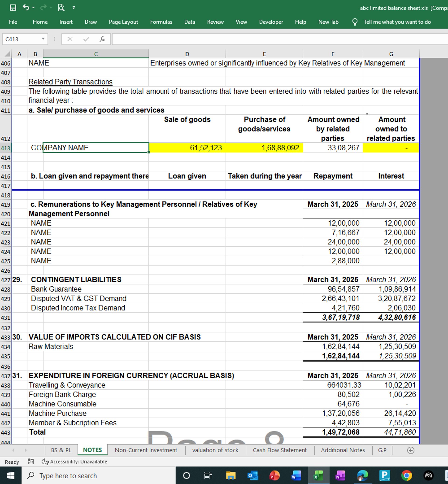
Task: Click the Undo arrow icon
Action: point(26,7)
